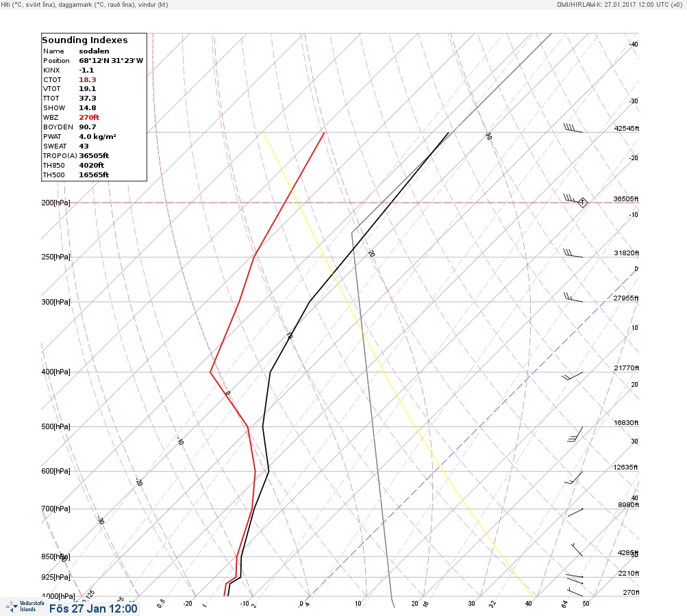
Task: Click the station name 'sodalen'
Action: [x=95, y=51]
